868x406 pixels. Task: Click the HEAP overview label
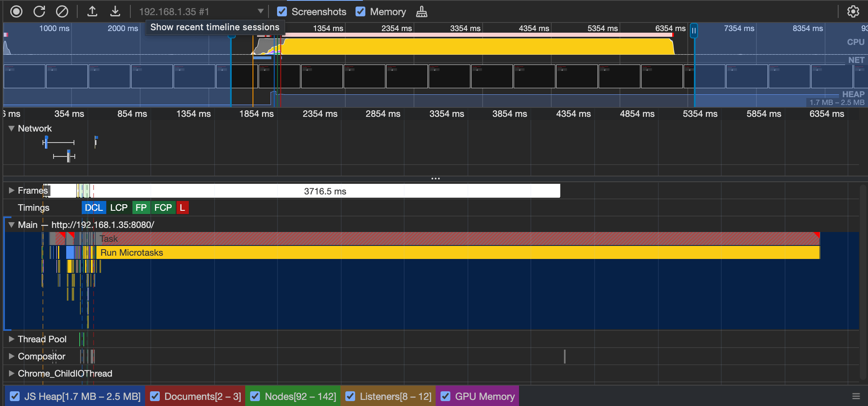click(853, 94)
